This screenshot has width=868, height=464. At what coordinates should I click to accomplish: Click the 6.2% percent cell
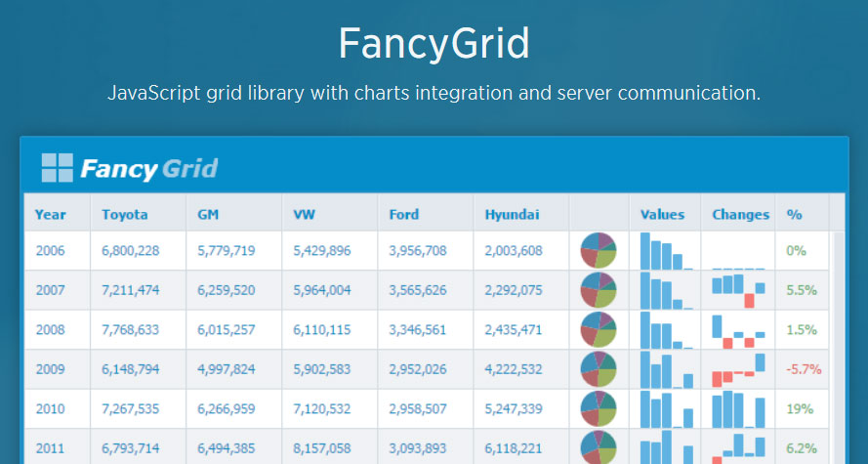tap(802, 447)
